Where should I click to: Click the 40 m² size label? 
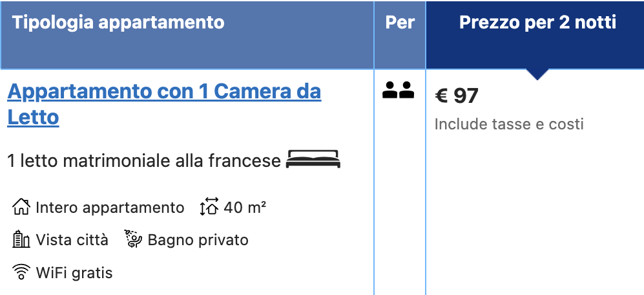tap(245, 208)
